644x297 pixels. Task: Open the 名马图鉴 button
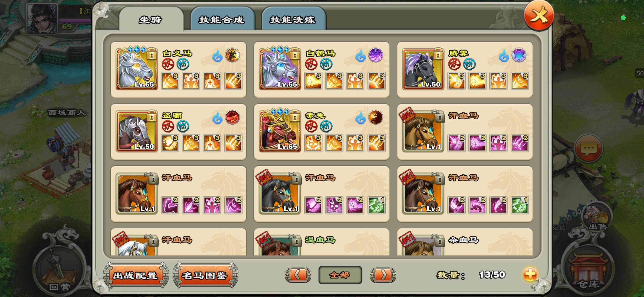tap(205, 275)
